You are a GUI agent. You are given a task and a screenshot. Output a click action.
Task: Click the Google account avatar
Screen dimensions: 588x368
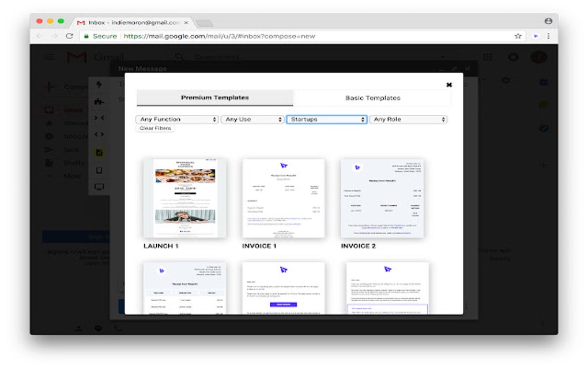coord(538,57)
